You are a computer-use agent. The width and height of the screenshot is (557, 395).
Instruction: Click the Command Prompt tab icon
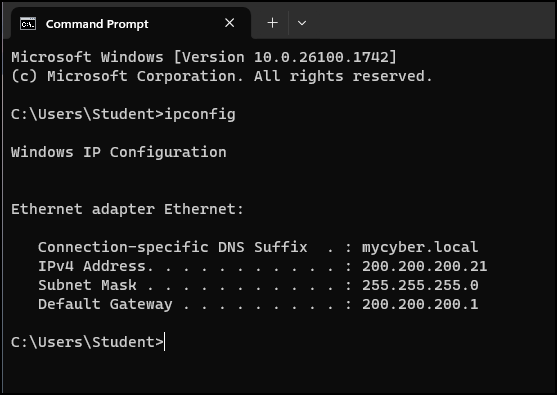coord(28,24)
